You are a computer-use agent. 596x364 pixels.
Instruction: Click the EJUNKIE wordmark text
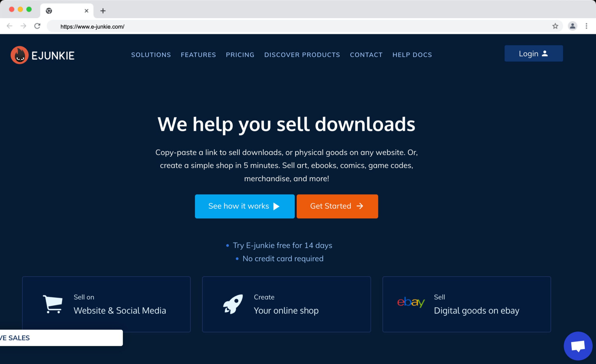point(53,56)
